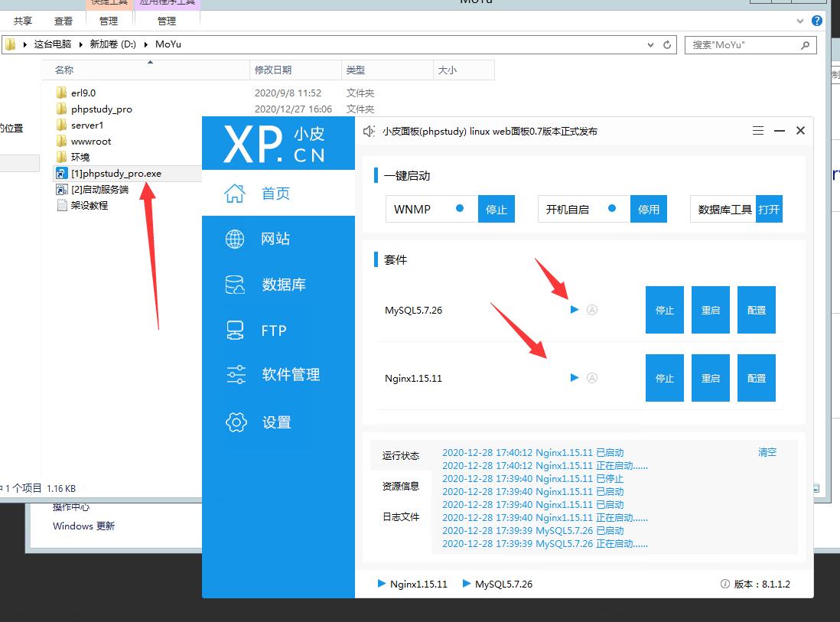Open the 首页 home page icon
840x622 pixels.
click(235, 194)
